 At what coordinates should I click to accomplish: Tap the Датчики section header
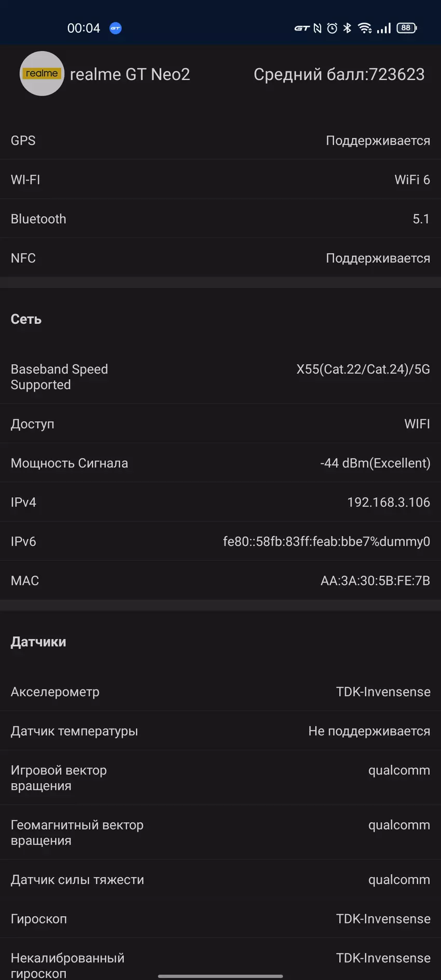coord(38,642)
